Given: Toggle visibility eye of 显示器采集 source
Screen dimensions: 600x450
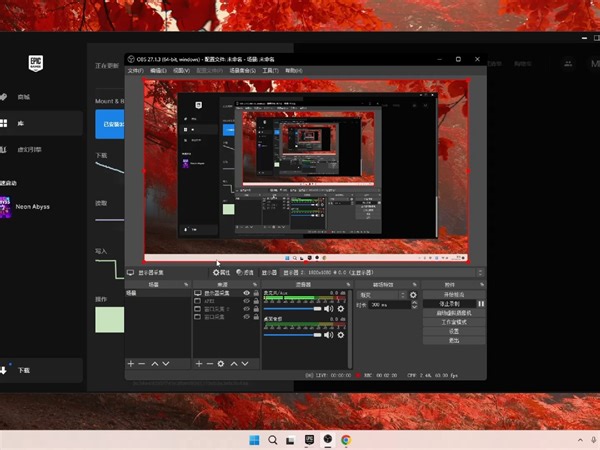Looking at the screenshot, I should tap(246, 293).
